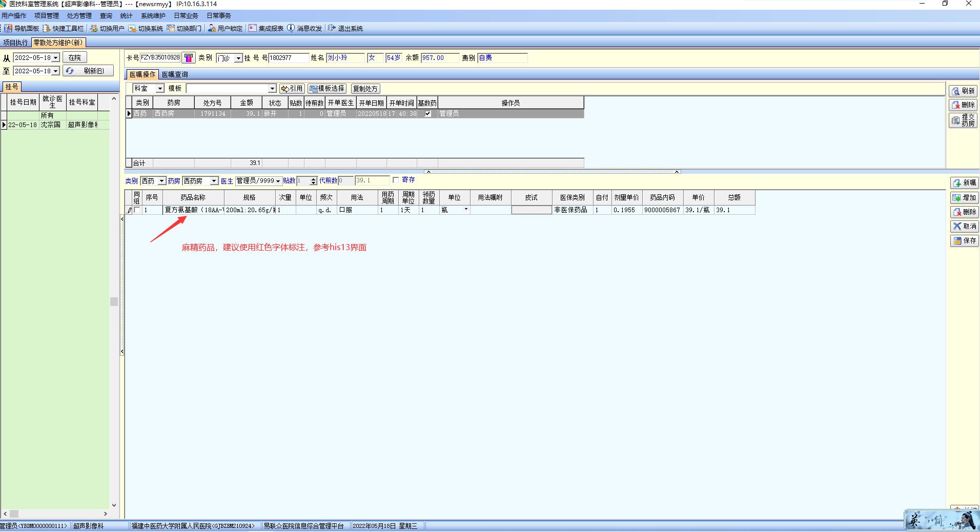Screen dimensions: 980x532
Task: Open the 门诊 category dropdown
Action: click(x=238, y=58)
